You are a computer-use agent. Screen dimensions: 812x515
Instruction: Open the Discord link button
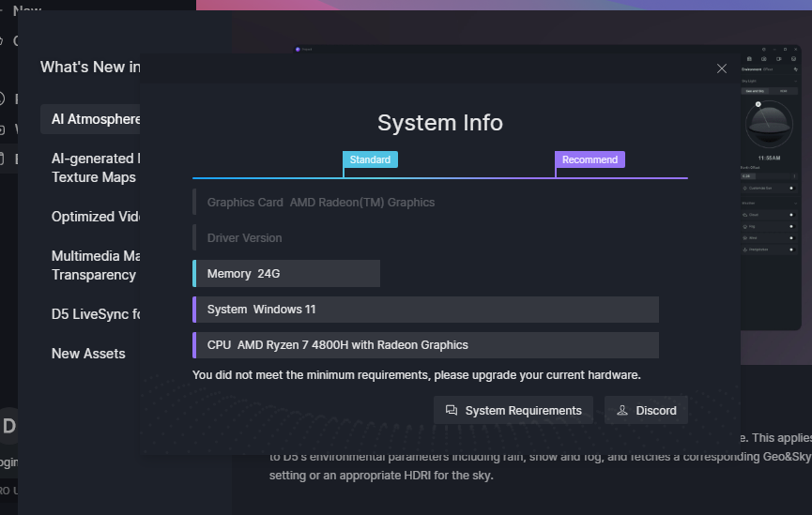(646, 411)
